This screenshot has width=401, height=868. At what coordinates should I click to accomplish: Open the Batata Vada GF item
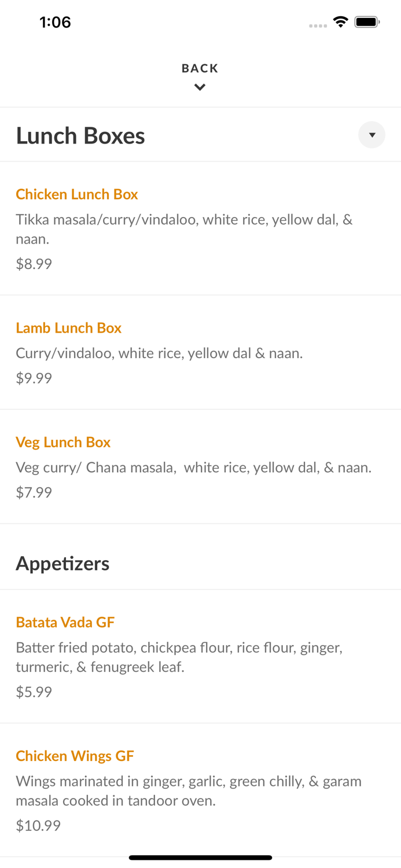tap(65, 622)
